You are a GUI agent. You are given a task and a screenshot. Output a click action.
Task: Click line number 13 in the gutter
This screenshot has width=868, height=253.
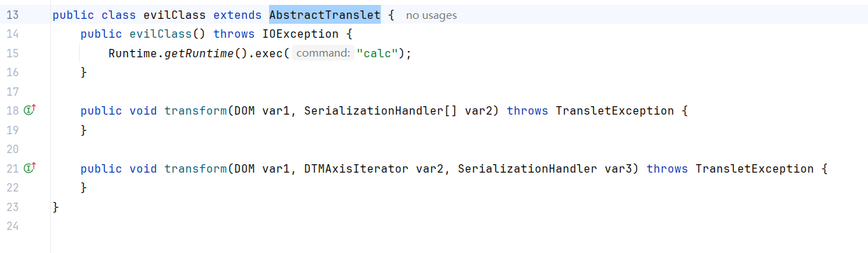coord(12,15)
